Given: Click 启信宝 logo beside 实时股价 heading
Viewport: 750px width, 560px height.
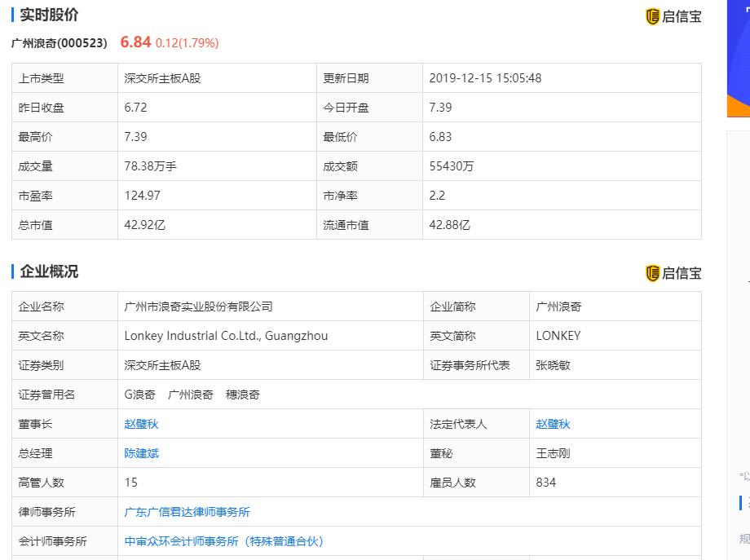Looking at the screenshot, I should tap(673, 17).
